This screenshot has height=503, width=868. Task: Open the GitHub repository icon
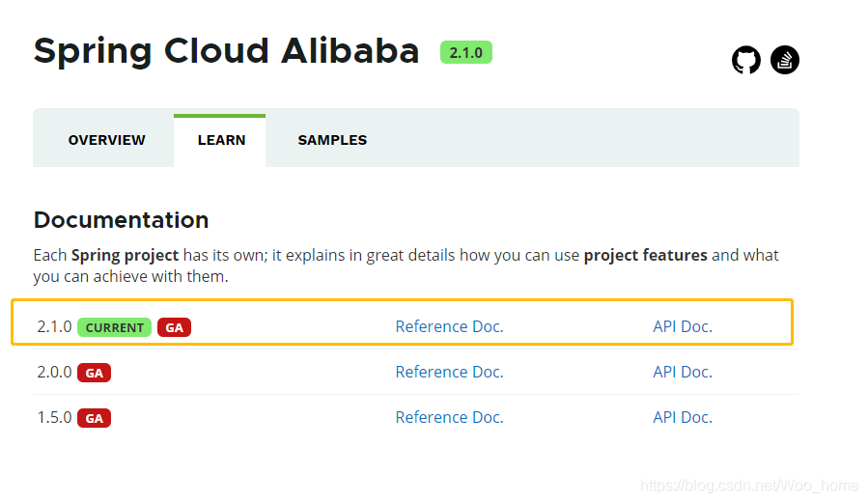coord(745,61)
